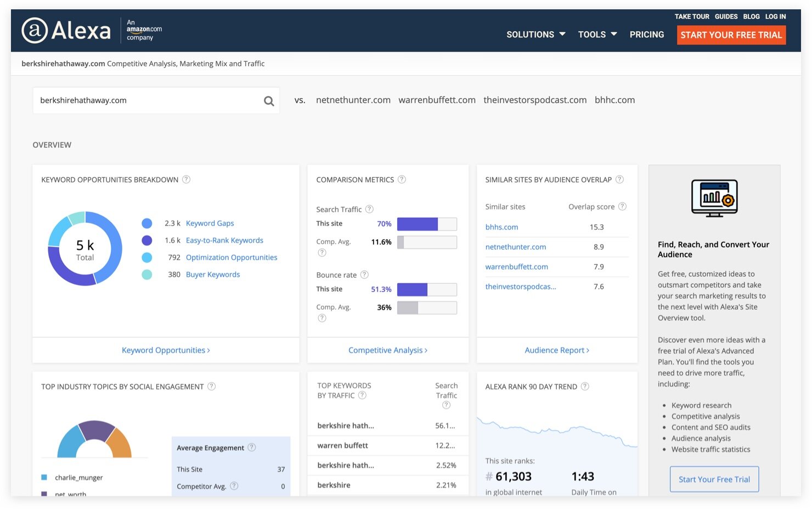Click Bounce rate help icon
The height and width of the screenshot is (509, 812).
click(364, 275)
